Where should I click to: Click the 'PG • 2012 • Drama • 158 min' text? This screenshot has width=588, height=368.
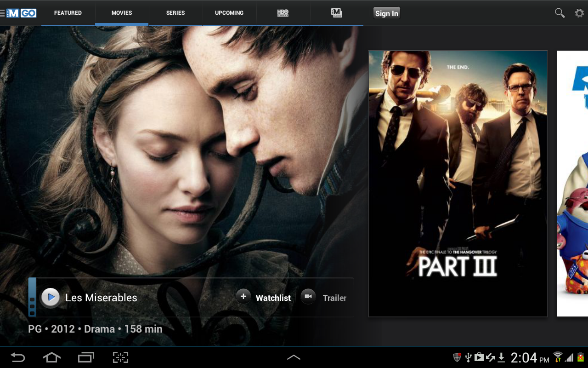tap(95, 329)
